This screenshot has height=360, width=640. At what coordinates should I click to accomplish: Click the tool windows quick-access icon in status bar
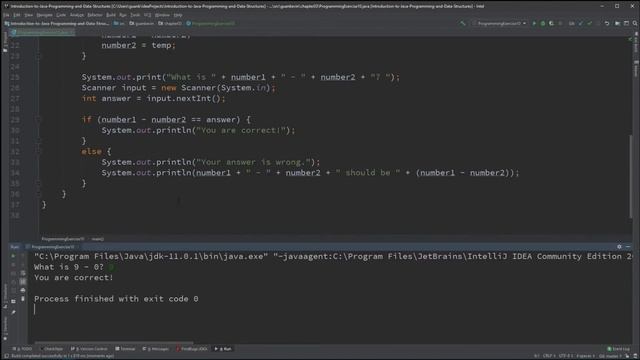(x=6, y=356)
